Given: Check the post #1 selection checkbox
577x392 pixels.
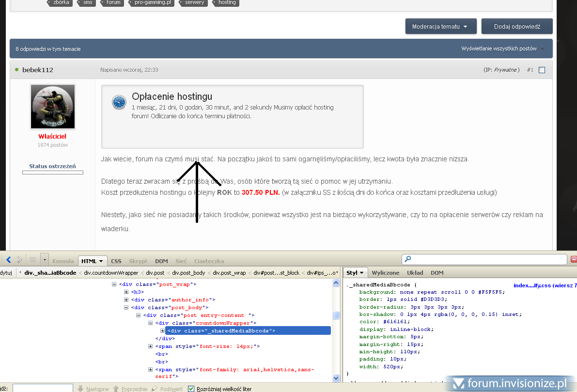Looking at the screenshot, I should click(542, 70).
